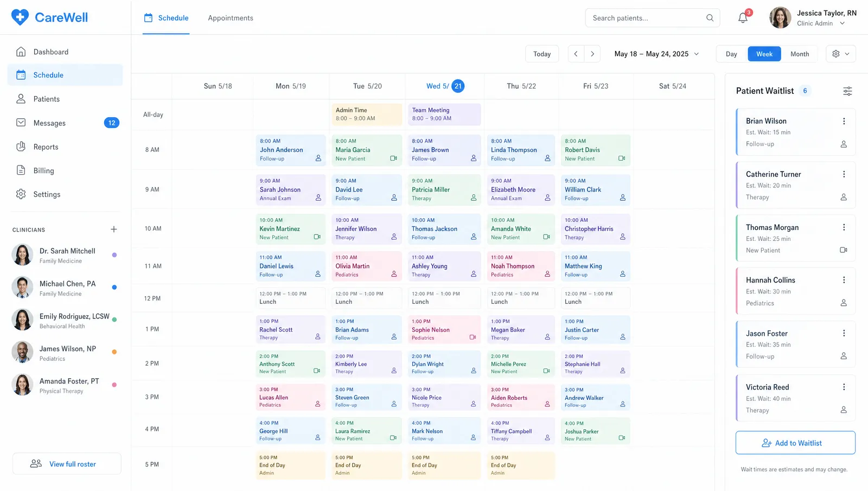Open Patricia Miller Therapy appointment
This screenshot has height=491, width=868.
click(x=444, y=189)
